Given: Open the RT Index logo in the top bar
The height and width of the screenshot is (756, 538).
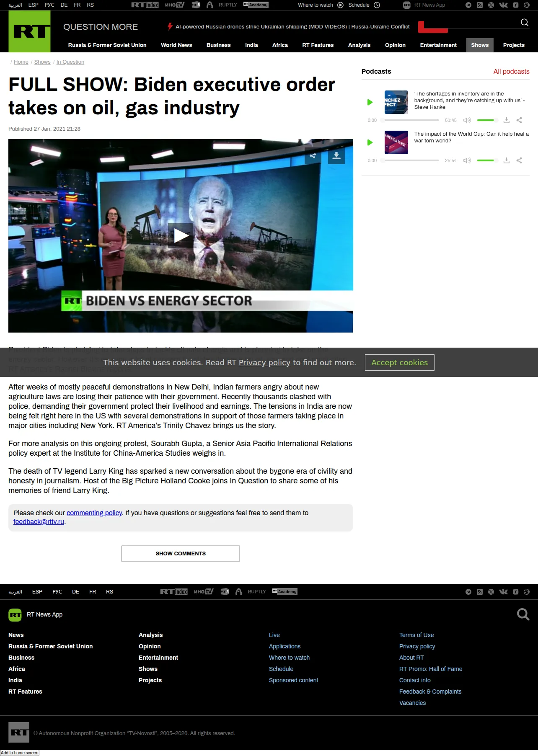Looking at the screenshot, I should coord(145,5).
